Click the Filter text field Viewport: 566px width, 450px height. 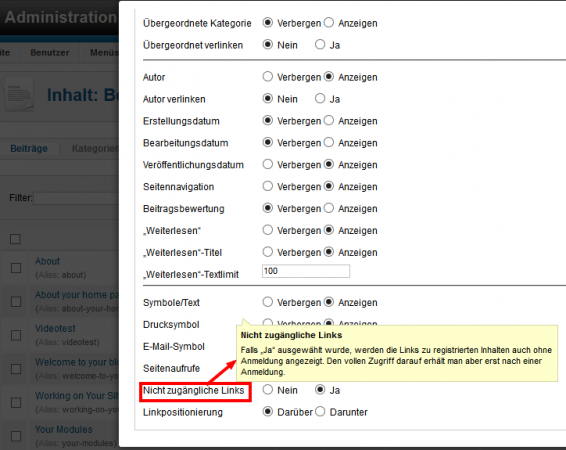(x=76, y=198)
